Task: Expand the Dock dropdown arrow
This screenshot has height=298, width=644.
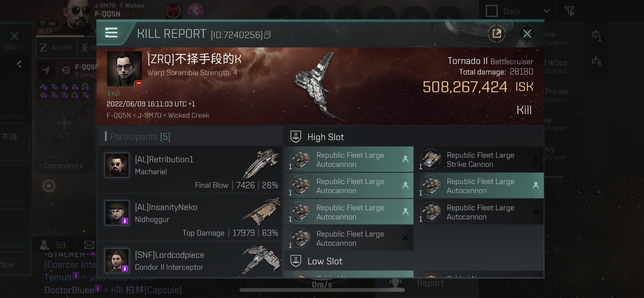Action: 547,11
